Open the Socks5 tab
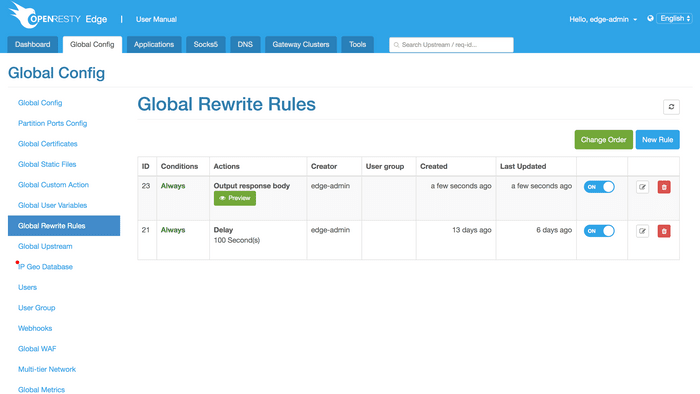This screenshot has height=394, width=700. coord(206,45)
